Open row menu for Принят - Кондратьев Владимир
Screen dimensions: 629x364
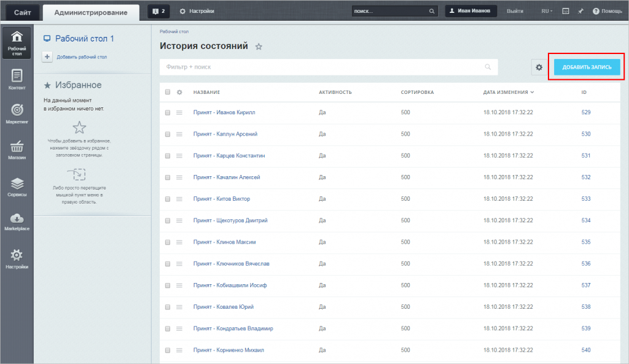click(179, 329)
